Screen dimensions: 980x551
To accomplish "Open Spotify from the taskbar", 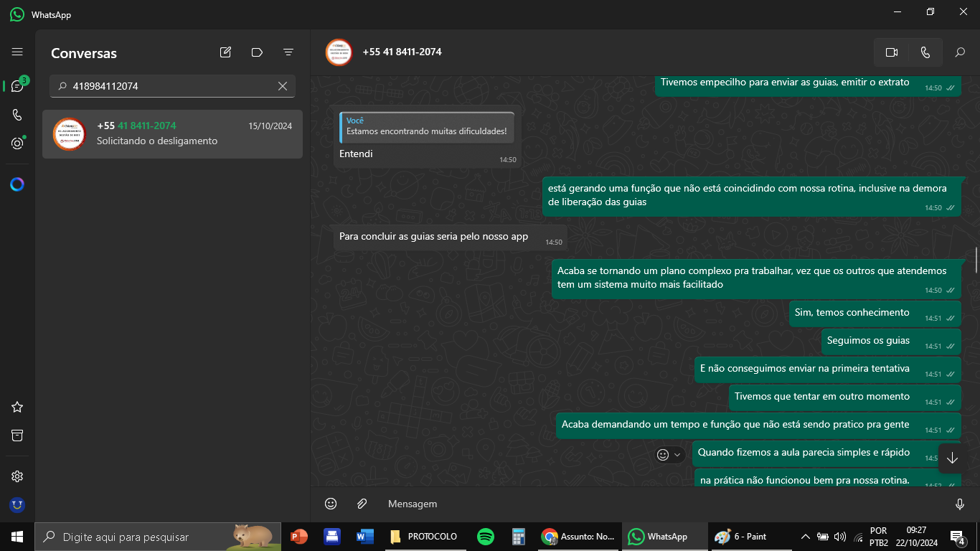I will [x=486, y=537].
